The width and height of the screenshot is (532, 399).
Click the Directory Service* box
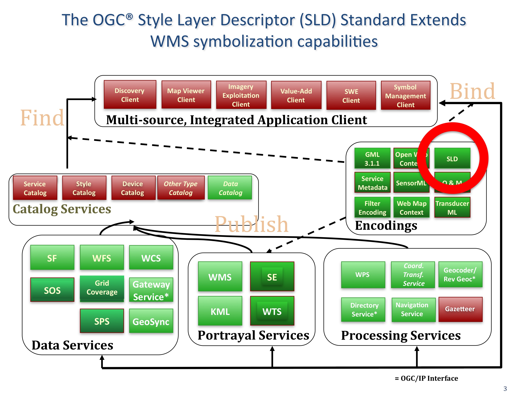[x=363, y=310]
